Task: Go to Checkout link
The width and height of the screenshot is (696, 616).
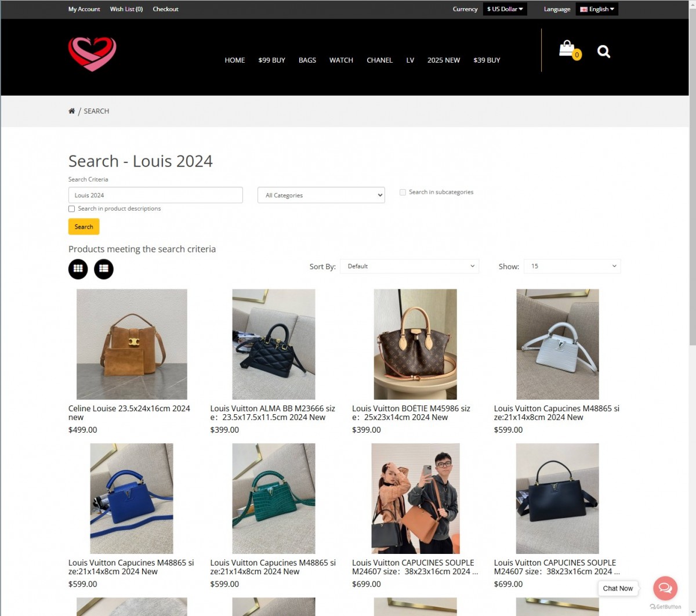Action: pyautogui.click(x=165, y=9)
